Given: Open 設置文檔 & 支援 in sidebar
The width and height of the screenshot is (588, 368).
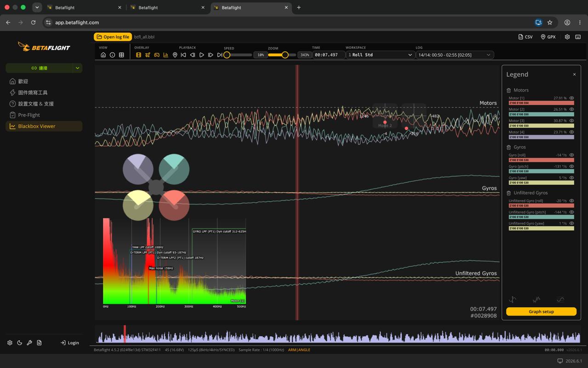Looking at the screenshot, I should click(x=44, y=104).
